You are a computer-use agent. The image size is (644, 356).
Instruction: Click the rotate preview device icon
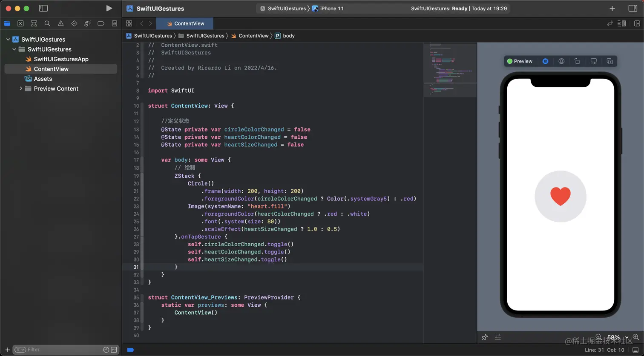click(577, 61)
